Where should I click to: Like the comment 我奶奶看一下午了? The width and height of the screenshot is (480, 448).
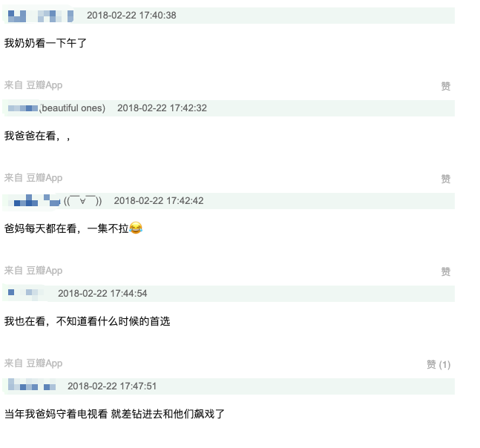[x=445, y=86]
